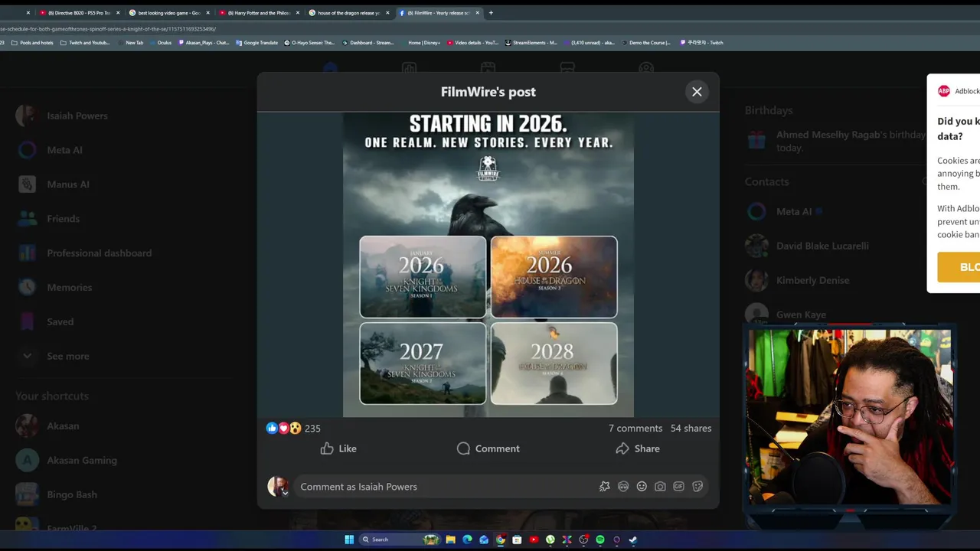
Task: Click the browser address bar URL
Action: click(107, 29)
